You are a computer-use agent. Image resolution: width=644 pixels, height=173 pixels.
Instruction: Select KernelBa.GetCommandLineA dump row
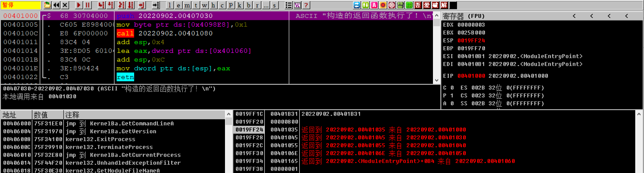tap(113, 123)
